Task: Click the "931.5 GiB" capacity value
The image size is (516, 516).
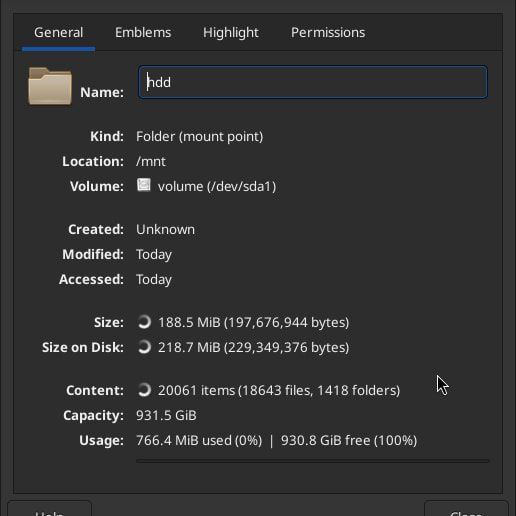Action: (166, 415)
